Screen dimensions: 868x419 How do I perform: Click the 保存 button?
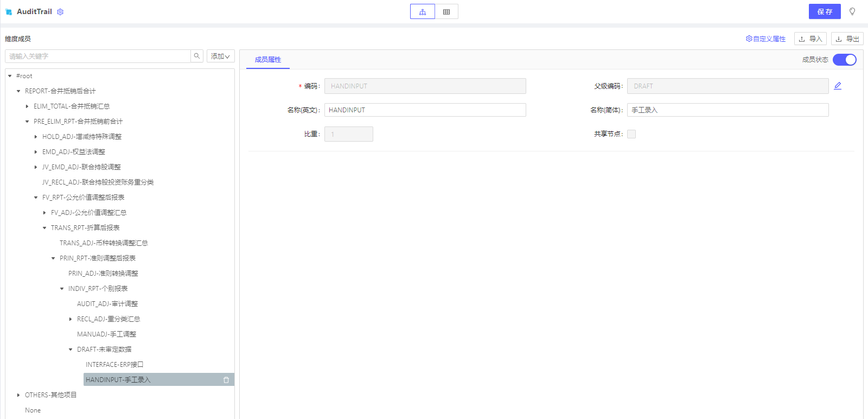click(824, 11)
